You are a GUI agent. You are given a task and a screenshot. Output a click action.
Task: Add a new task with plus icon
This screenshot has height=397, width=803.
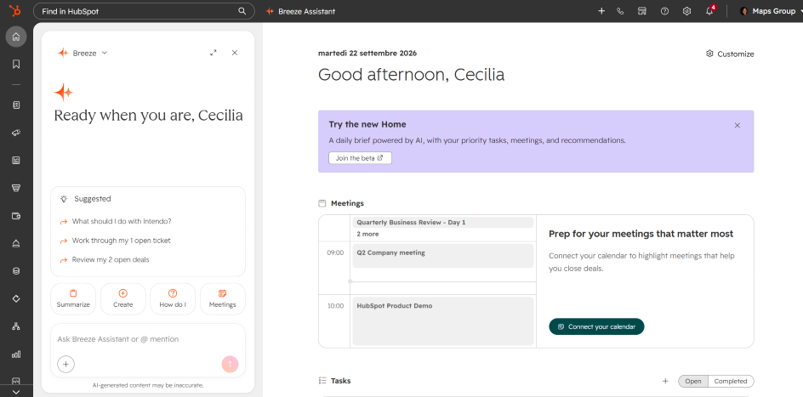tap(665, 381)
